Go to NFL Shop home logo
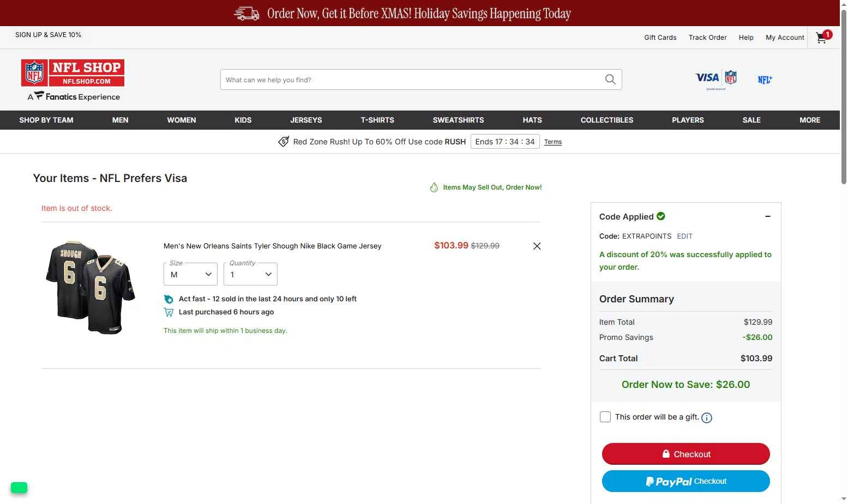This screenshot has width=848, height=504. [73, 73]
